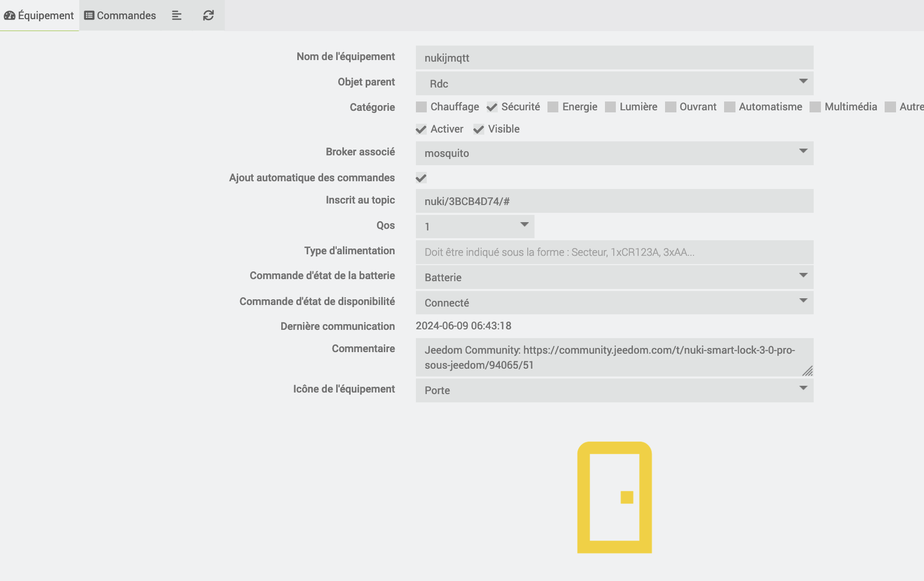This screenshot has height=581, width=924.
Task: Focus the Type d'alimentation input field
Action: (614, 252)
